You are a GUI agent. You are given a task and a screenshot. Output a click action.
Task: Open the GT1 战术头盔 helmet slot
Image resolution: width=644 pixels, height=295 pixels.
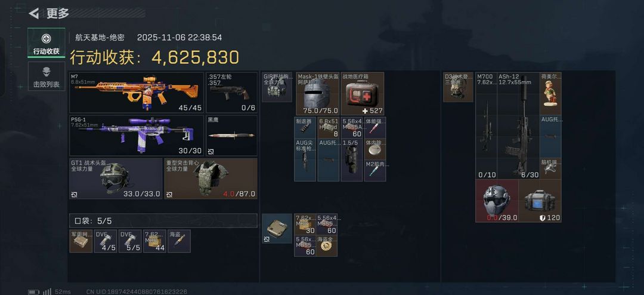point(116,179)
